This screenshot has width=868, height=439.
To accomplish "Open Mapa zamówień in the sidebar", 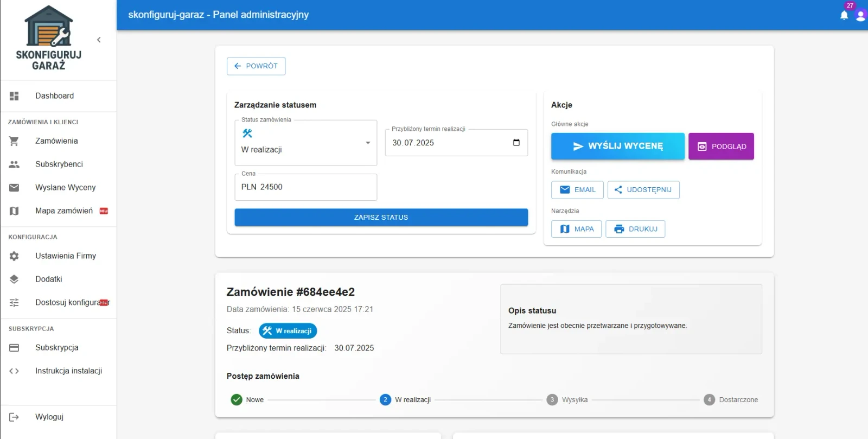I will [59, 211].
